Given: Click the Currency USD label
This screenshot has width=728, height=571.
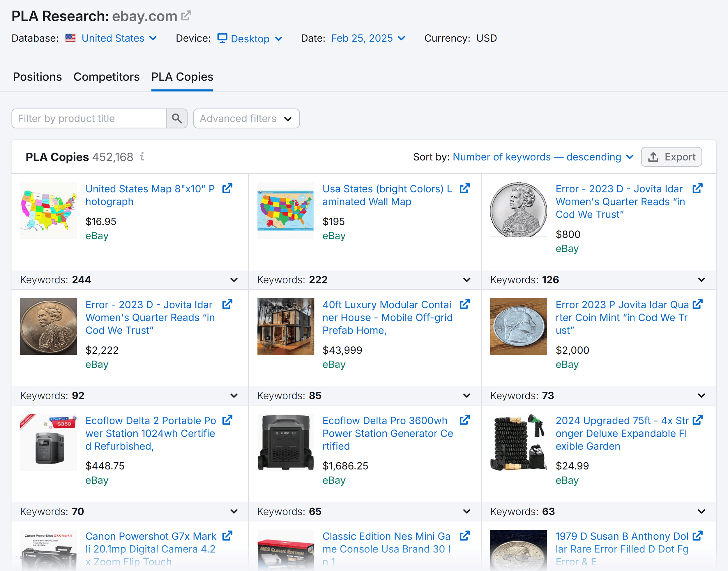Looking at the screenshot, I should 460,38.
